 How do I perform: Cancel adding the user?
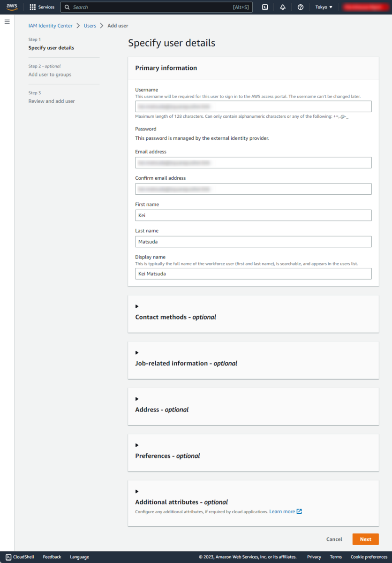[x=334, y=539]
